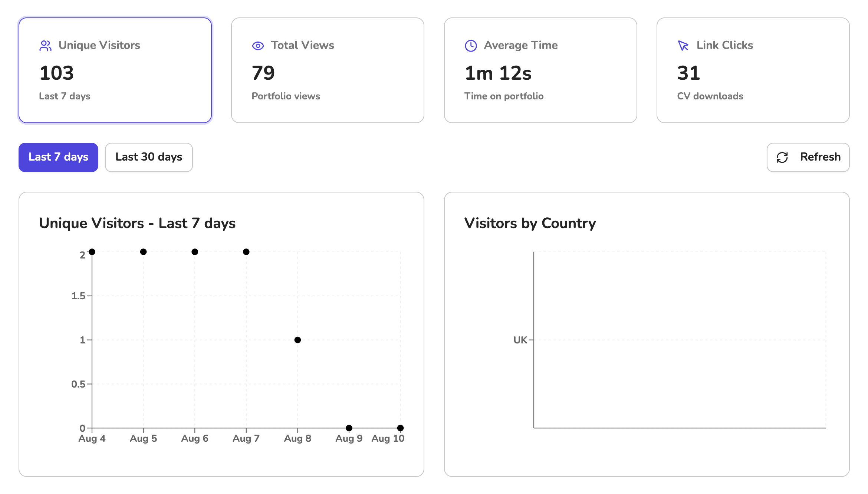Click the Aug 10 data point
868x494 pixels.
(x=400, y=428)
